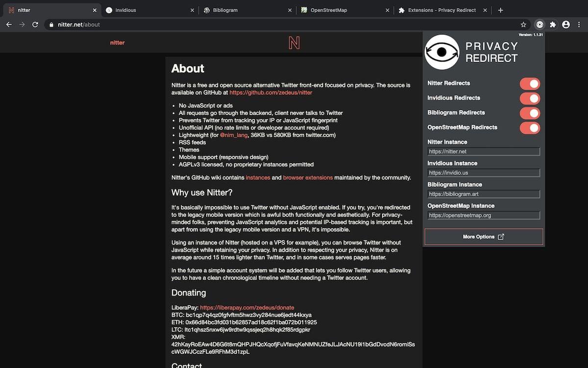Image resolution: width=588 pixels, height=368 pixels.
Task: Open the github.com/zedeus/nitter link
Action: click(x=270, y=92)
